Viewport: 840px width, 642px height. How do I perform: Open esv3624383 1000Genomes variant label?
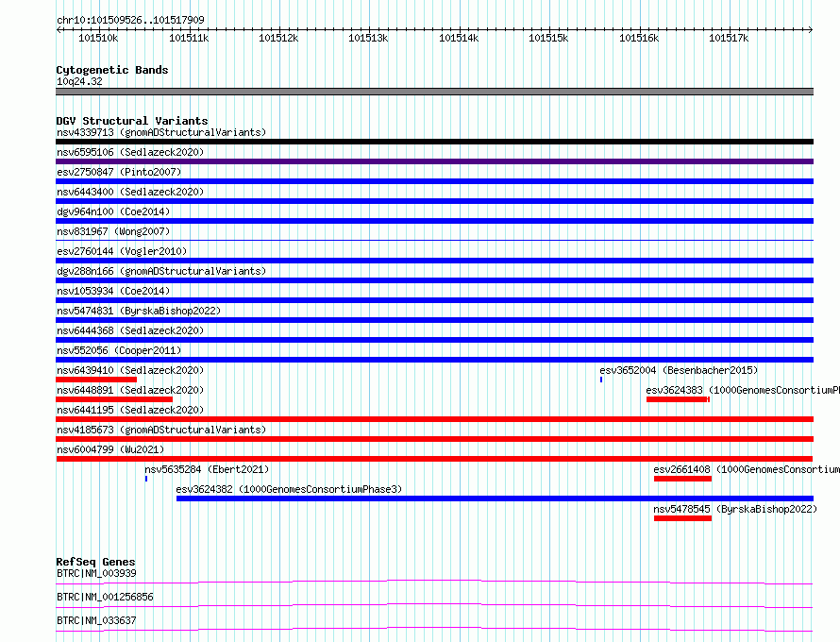click(x=743, y=390)
